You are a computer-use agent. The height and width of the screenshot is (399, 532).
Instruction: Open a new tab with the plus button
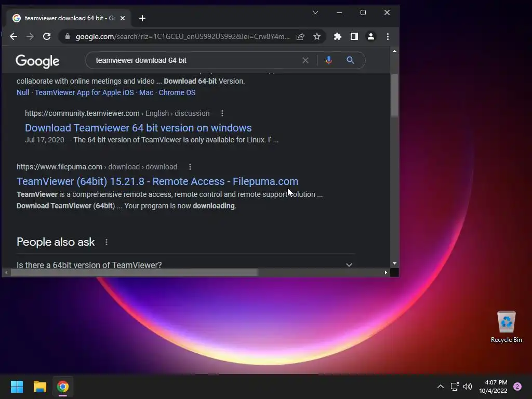click(142, 18)
